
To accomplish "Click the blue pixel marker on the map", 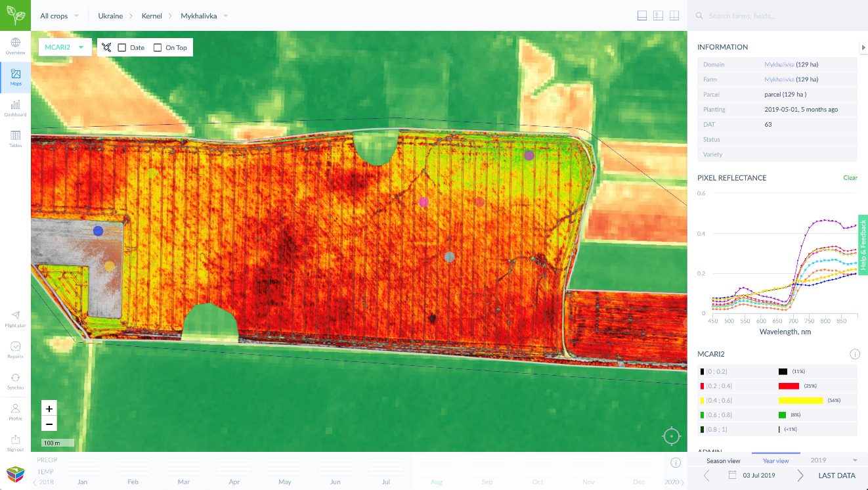I will pos(98,231).
